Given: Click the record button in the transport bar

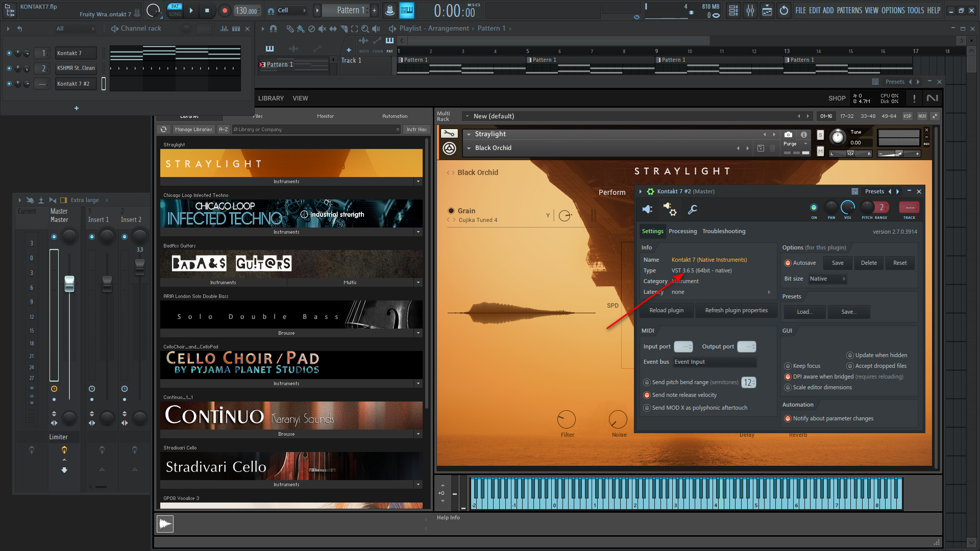Looking at the screenshot, I should click(x=225, y=10).
